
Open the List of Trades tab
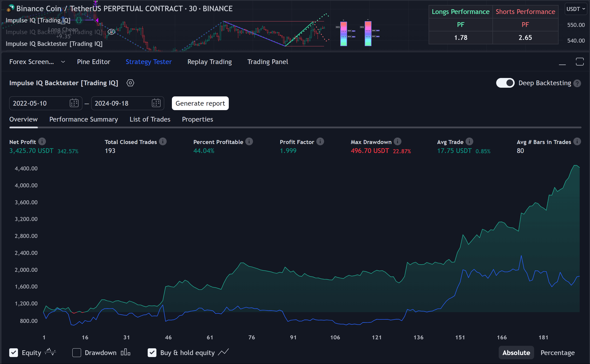pos(150,119)
